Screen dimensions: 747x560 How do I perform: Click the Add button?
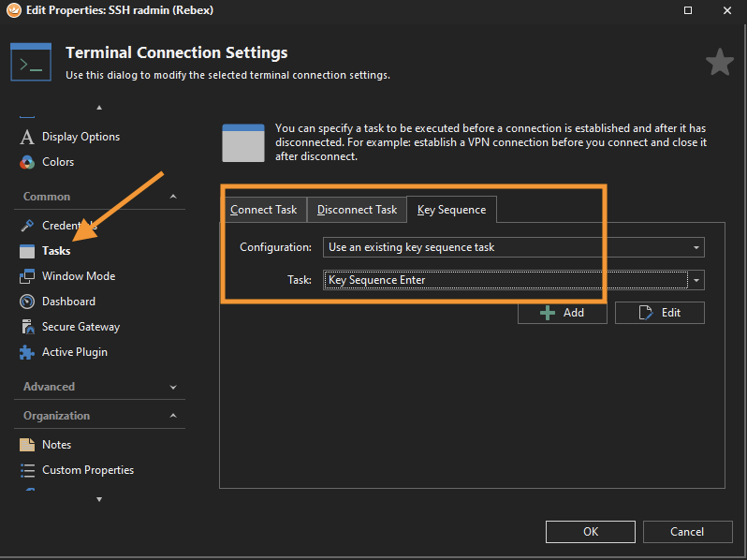563,313
